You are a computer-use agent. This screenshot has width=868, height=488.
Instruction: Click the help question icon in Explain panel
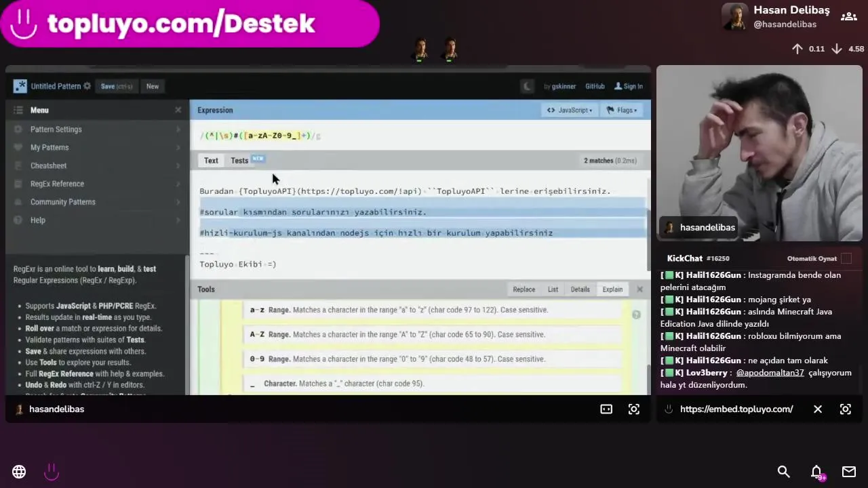pyautogui.click(x=636, y=314)
